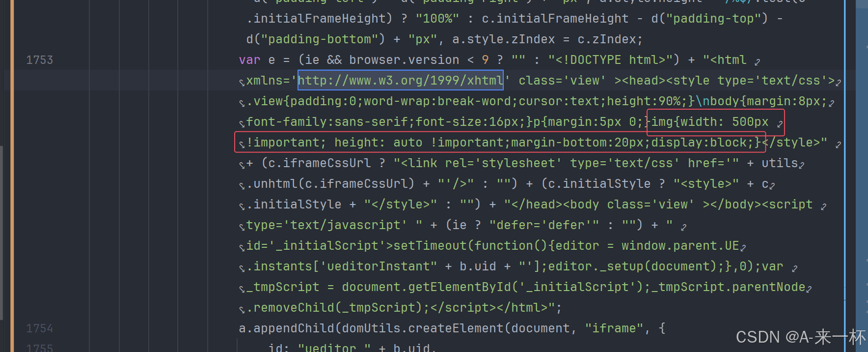
Task: Click the "defer='defer'" string
Action: click(544, 225)
